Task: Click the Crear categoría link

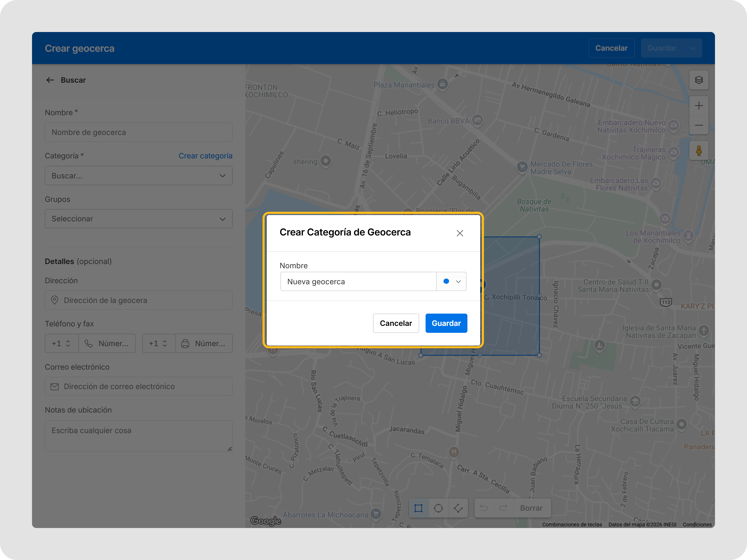Action: click(205, 156)
